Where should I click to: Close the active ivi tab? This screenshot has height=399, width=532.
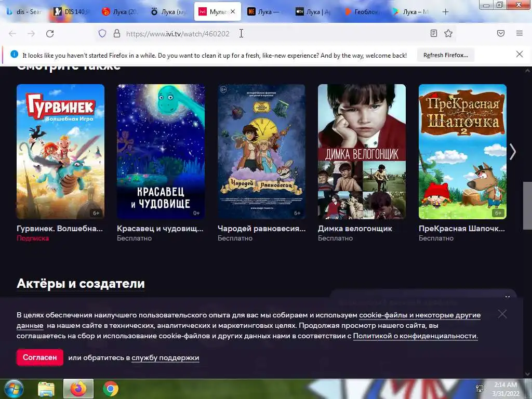(x=233, y=11)
